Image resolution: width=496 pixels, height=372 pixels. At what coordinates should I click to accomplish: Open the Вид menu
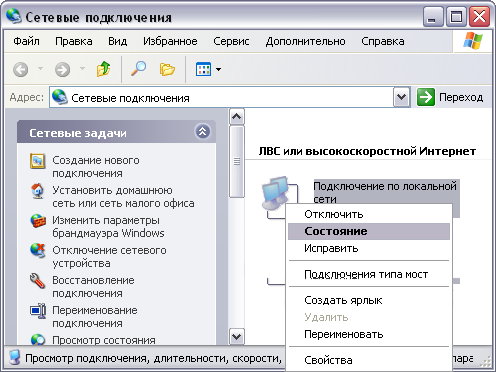[x=117, y=41]
